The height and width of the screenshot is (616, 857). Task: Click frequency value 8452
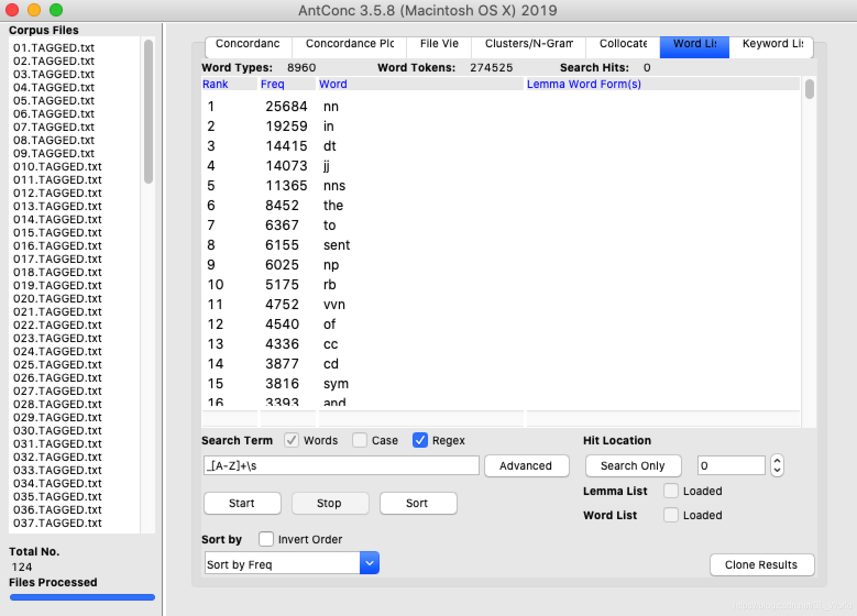282,206
